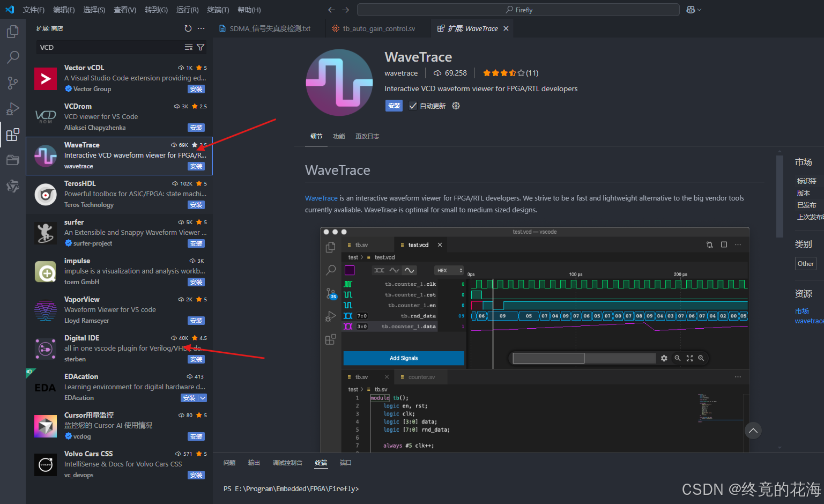Image resolution: width=824 pixels, height=504 pixels.
Task: Click the VS Code logo icon
Action: coord(10,10)
